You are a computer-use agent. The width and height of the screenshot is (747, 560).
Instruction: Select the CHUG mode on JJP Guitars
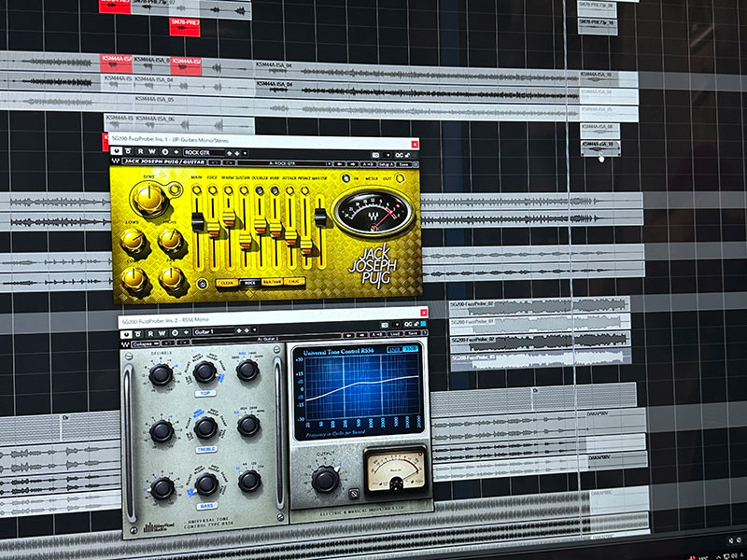tap(294, 282)
